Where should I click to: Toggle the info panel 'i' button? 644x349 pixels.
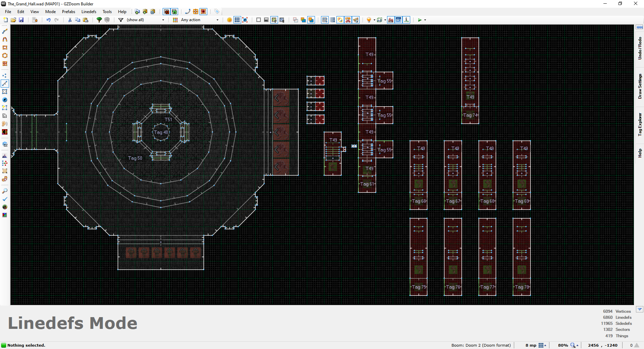407,20
